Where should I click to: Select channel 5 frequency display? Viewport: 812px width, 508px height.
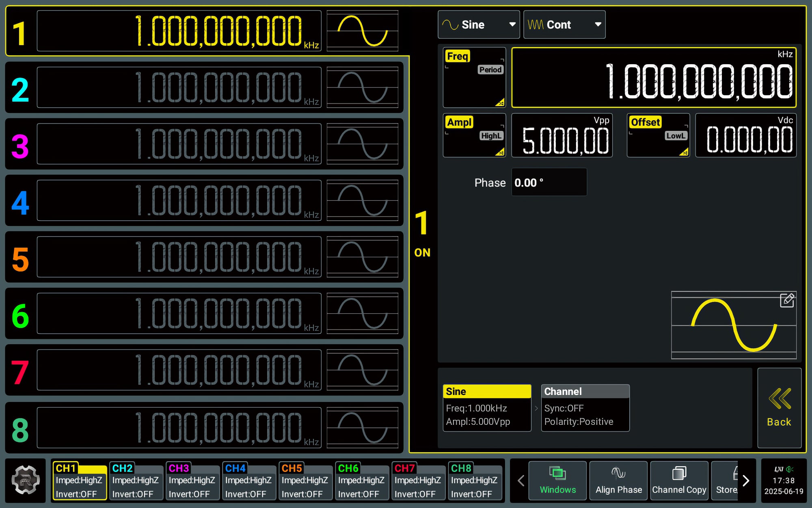point(179,257)
